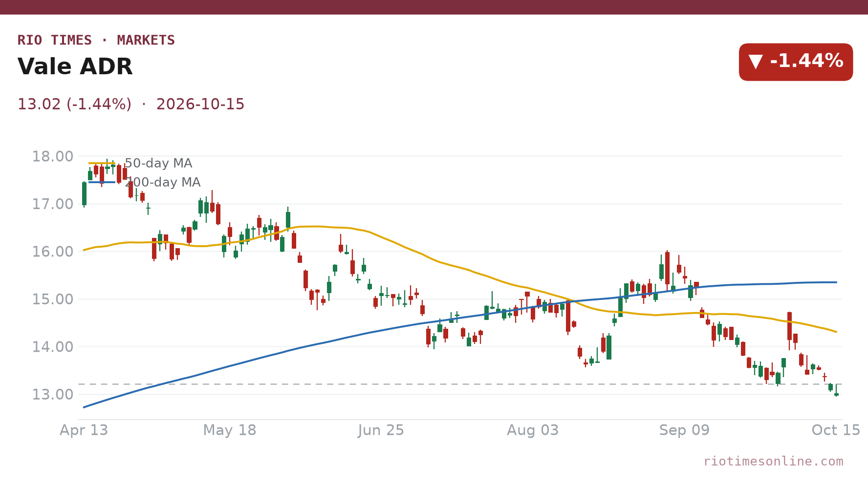Click the 14.00 y-axis label
The width and height of the screenshot is (868, 488).
(53, 347)
